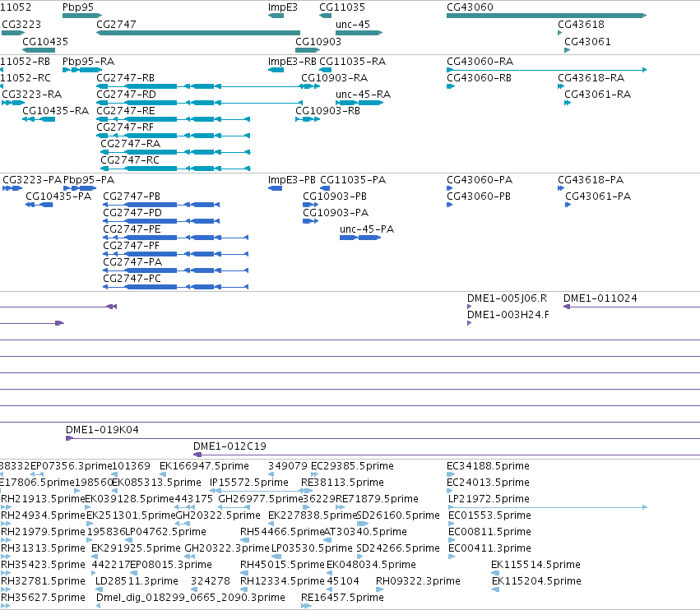The width and height of the screenshot is (700, 610).
Task: Select the ImpE3-RB transcript label
Action: click(x=292, y=61)
